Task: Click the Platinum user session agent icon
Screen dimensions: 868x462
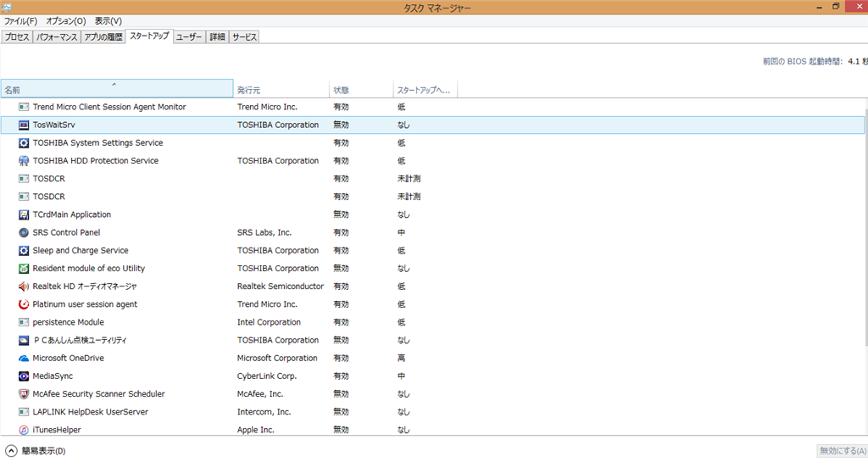Action: click(23, 304)
